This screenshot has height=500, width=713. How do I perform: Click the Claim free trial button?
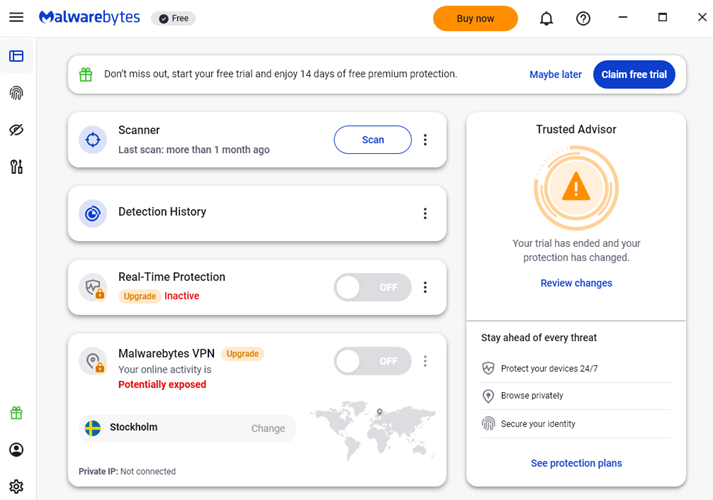pyautogui.click(x=633, y=74)
